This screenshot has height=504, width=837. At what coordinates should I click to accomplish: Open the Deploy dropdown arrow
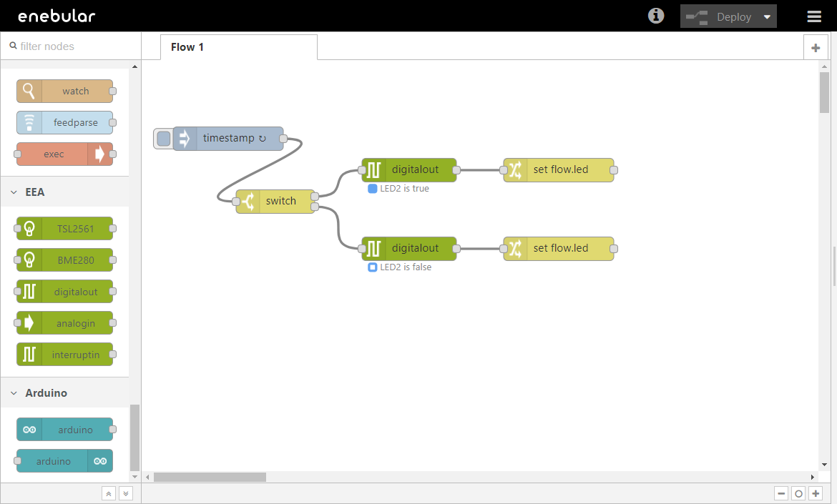pyautogui.click(x=767, y=17)
